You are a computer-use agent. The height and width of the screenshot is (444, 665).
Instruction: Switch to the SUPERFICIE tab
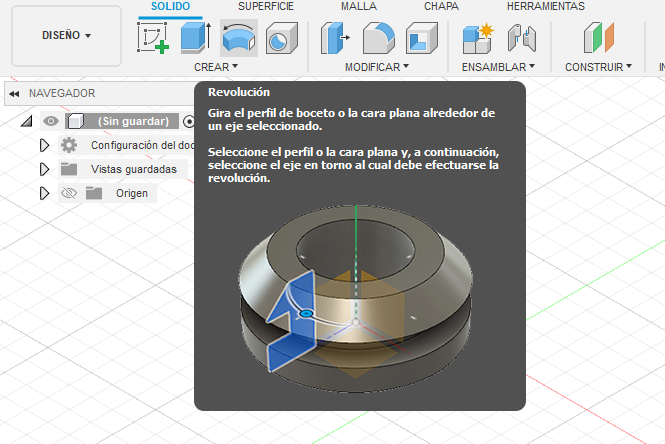point(266,6)
